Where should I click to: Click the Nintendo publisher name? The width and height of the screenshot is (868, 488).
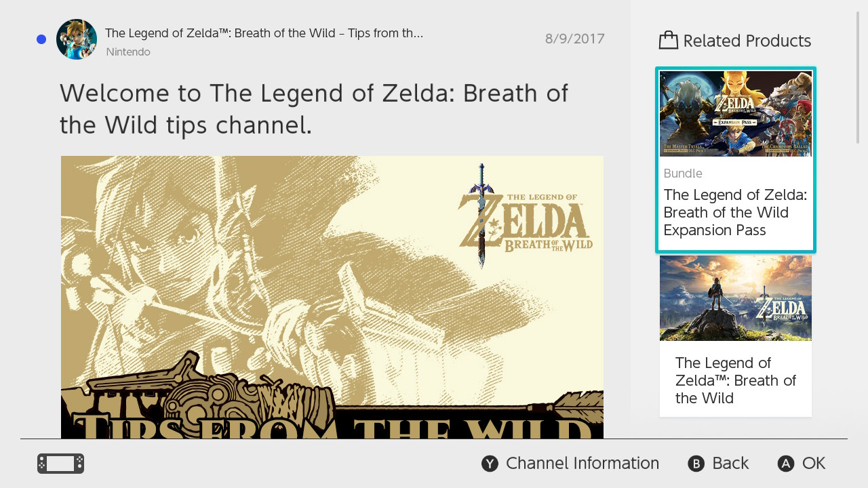point(128,52)
